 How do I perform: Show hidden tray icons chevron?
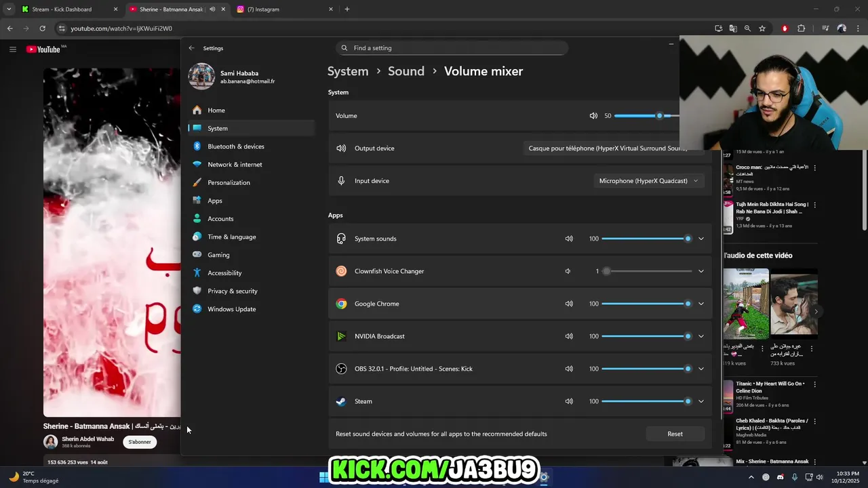pos(751,477)
